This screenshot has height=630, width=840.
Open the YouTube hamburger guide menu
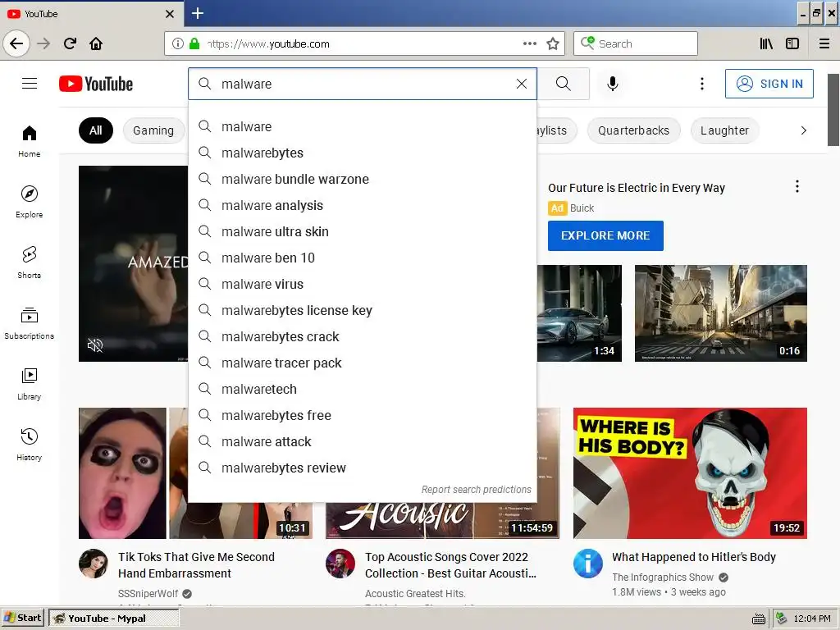pyautogui.click(x=30, y=84)
